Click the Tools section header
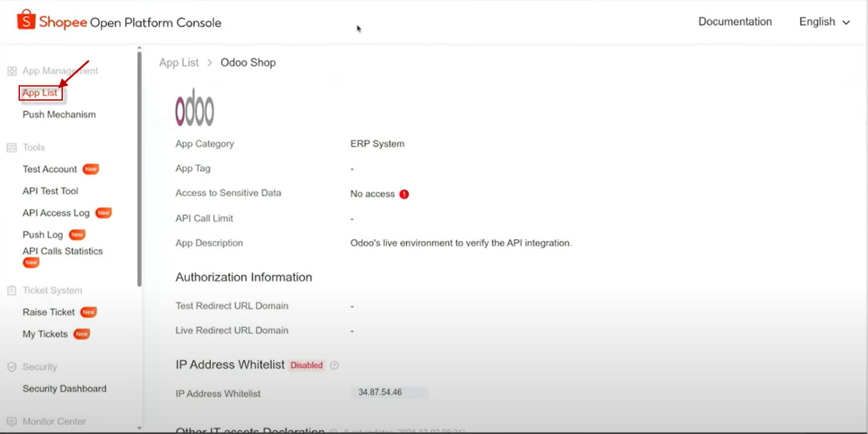868x434 pixels. pyautogui.click(x=33, y=147)
